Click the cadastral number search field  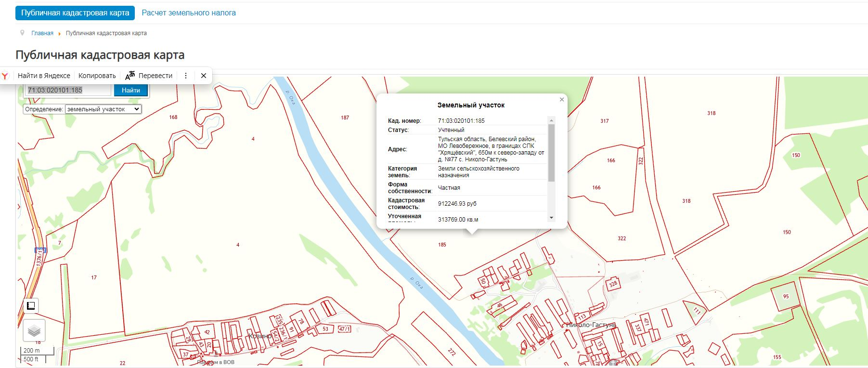click(68, 90)
